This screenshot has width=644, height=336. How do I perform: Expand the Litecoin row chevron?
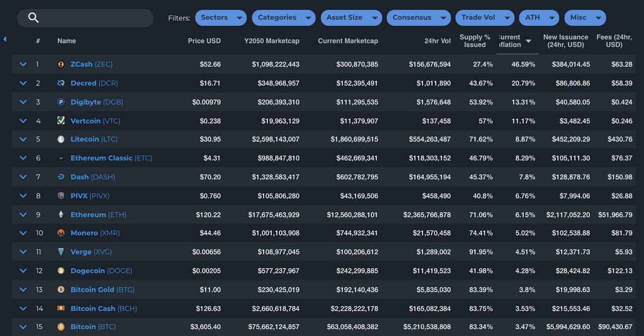tap(23, 139)
